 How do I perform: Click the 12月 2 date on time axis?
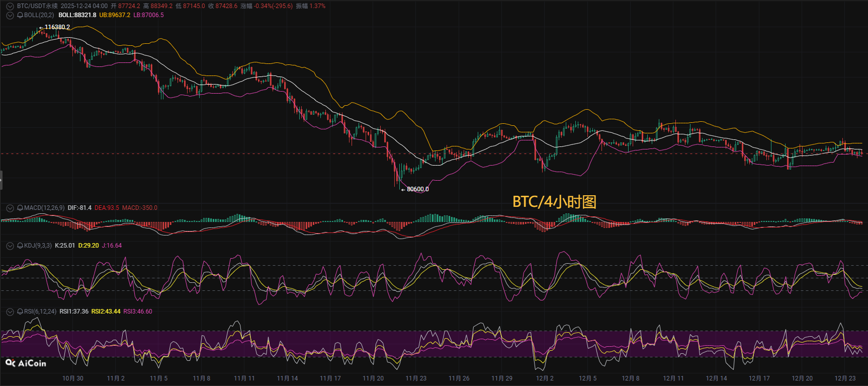tap(545, 378)
